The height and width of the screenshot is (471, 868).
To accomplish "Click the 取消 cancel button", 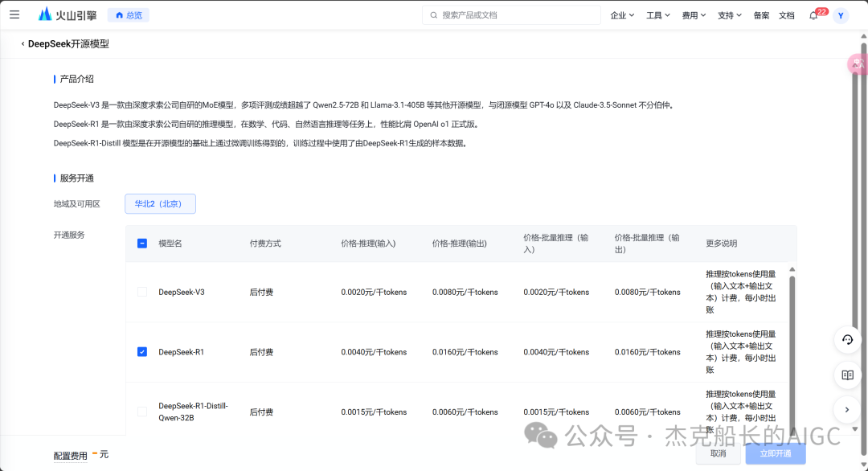I will 718,453.
